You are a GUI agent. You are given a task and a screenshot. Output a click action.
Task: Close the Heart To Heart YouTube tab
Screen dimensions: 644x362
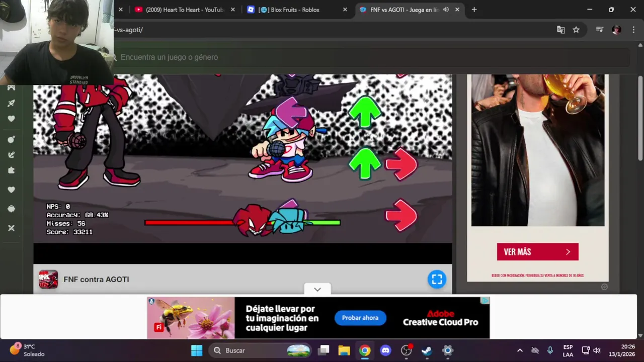[x=232, y=10]
